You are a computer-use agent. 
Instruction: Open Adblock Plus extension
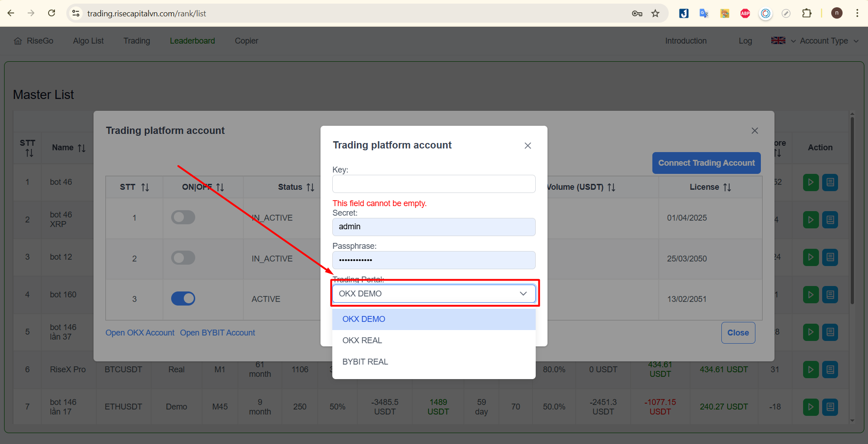click(x=745, y=13)
